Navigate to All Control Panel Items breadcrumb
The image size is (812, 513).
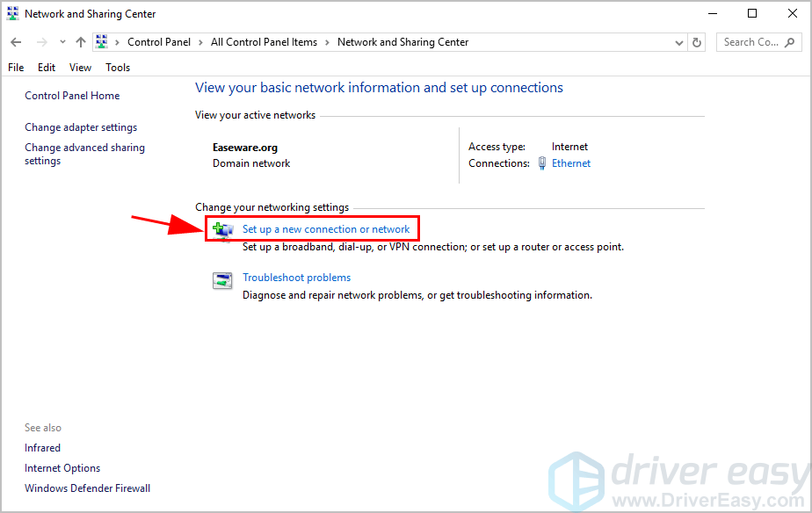coord(264,42)
